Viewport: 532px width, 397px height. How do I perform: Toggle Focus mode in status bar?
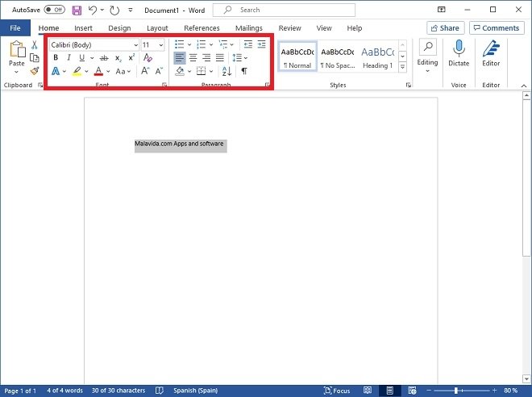tap(337, 391)
